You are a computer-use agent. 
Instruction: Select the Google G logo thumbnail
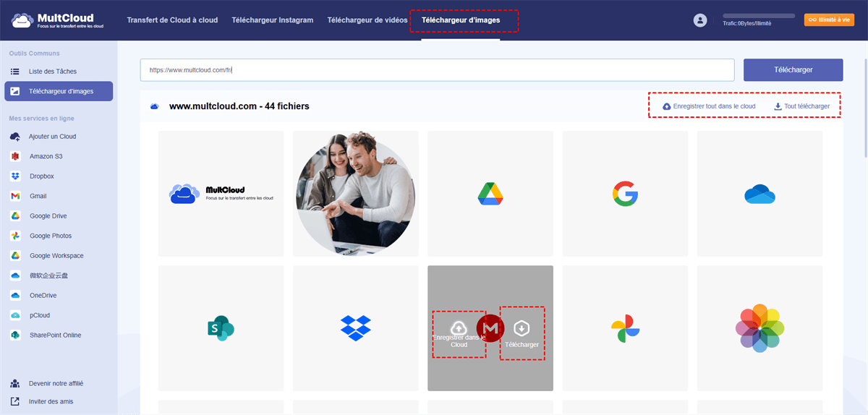pyautogui.click(x=625, y=194)
